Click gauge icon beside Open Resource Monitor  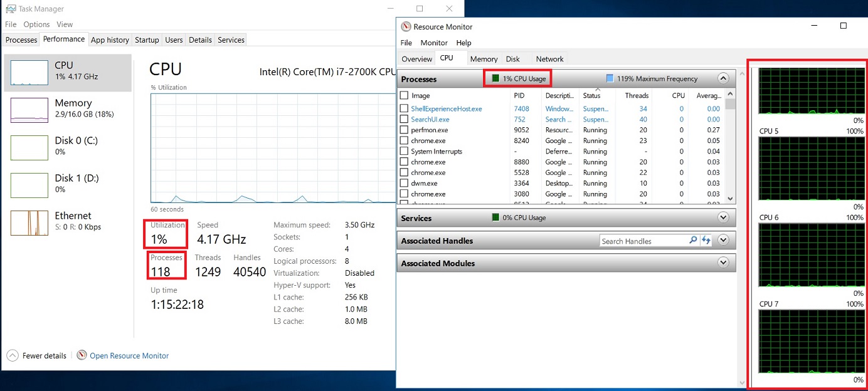pos(82,355)
